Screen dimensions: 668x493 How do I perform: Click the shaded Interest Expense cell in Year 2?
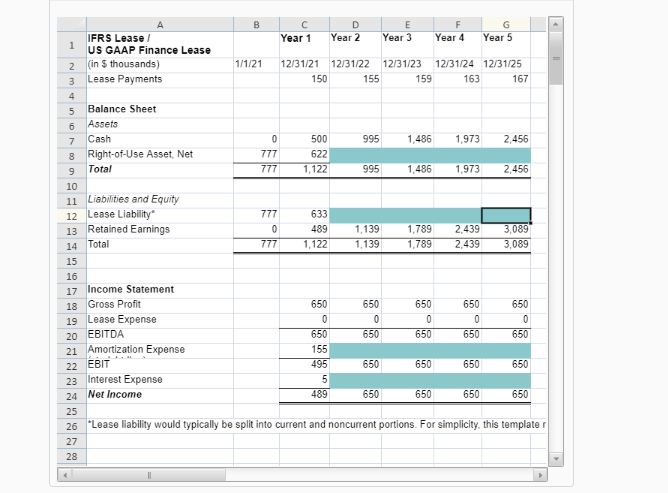[355, 381]
